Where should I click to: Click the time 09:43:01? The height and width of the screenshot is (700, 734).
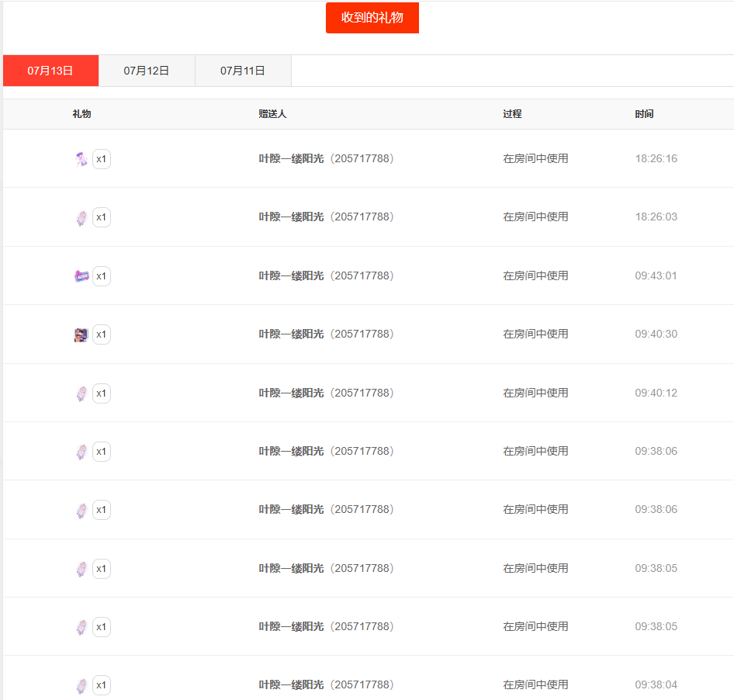(x=656, y=275)
